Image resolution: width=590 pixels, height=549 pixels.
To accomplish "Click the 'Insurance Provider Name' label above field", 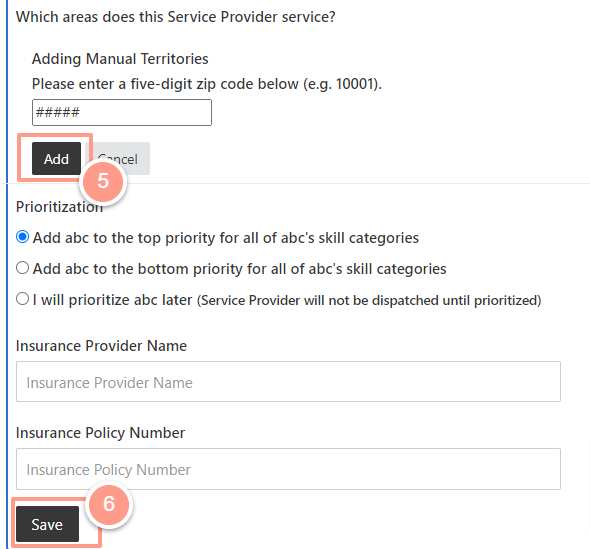I will click(101, 346).
